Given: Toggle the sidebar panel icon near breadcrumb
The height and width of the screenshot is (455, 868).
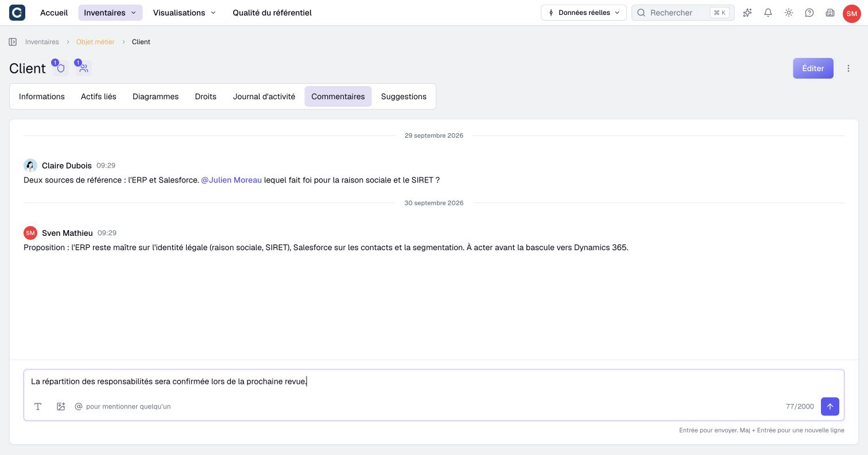Looking at the screenshot, I should point(13,42).
